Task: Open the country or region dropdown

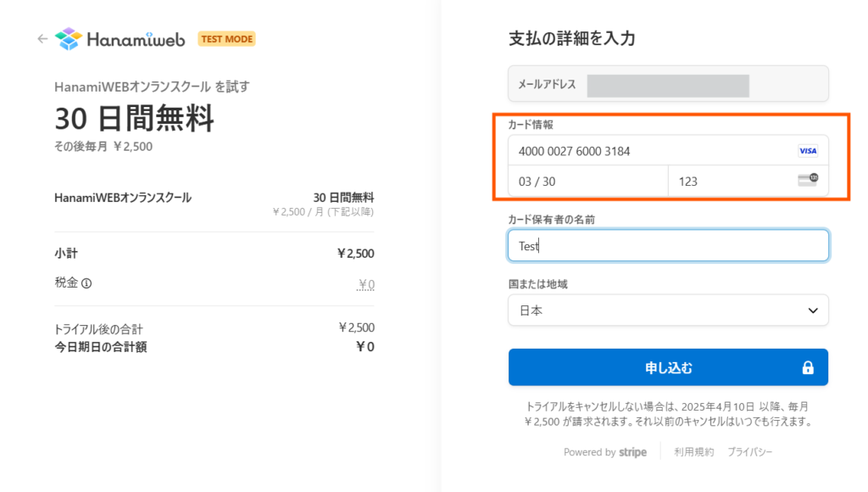Action: (x=668, y=310)
